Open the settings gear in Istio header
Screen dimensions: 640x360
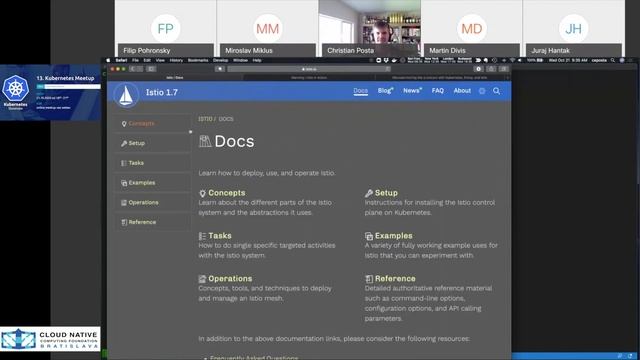click(x=482, y=91)
